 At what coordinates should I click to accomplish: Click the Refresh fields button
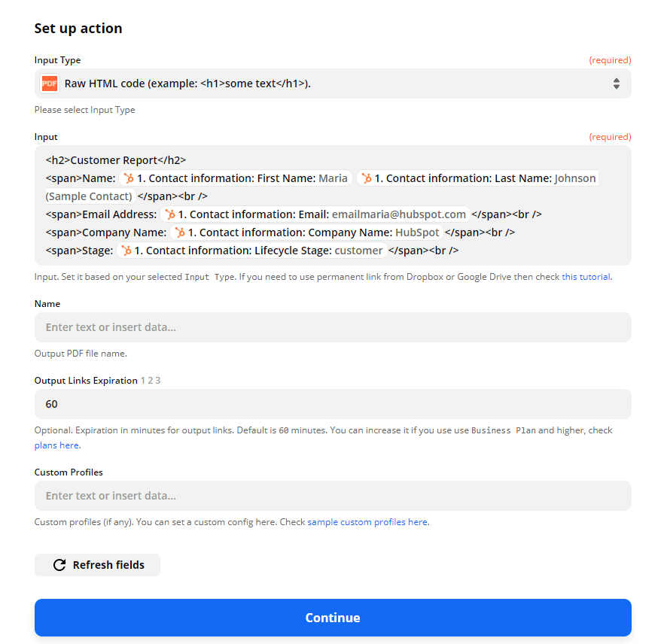[x=97, y=565]
